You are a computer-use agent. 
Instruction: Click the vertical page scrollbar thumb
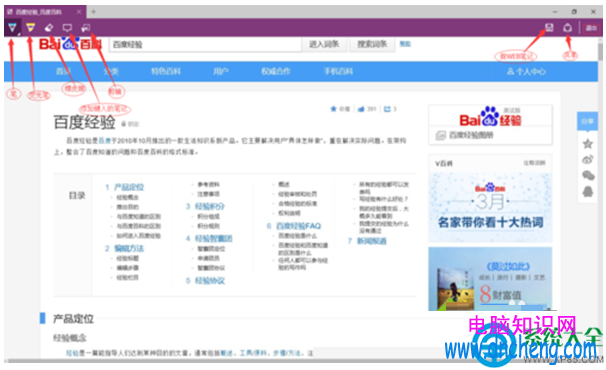(600, 51)
